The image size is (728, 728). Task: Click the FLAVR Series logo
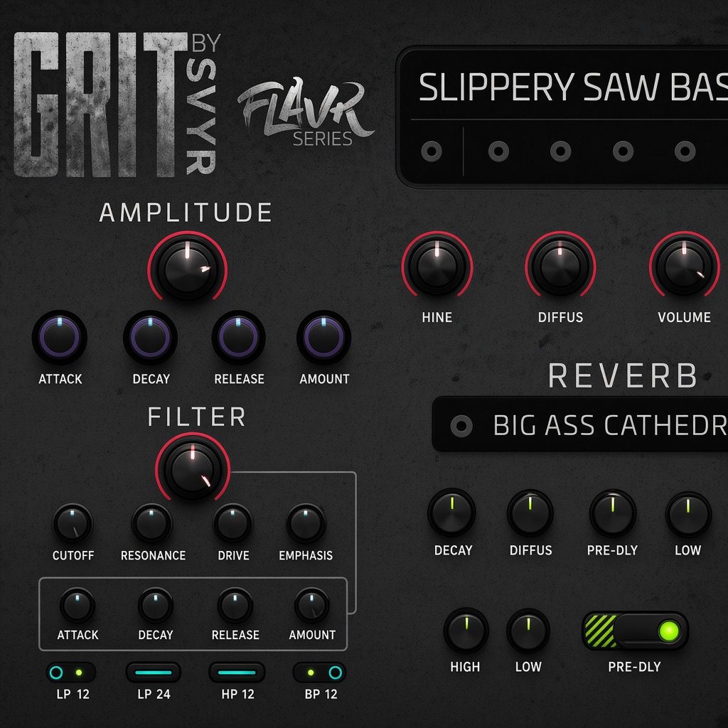pos(304,112)
